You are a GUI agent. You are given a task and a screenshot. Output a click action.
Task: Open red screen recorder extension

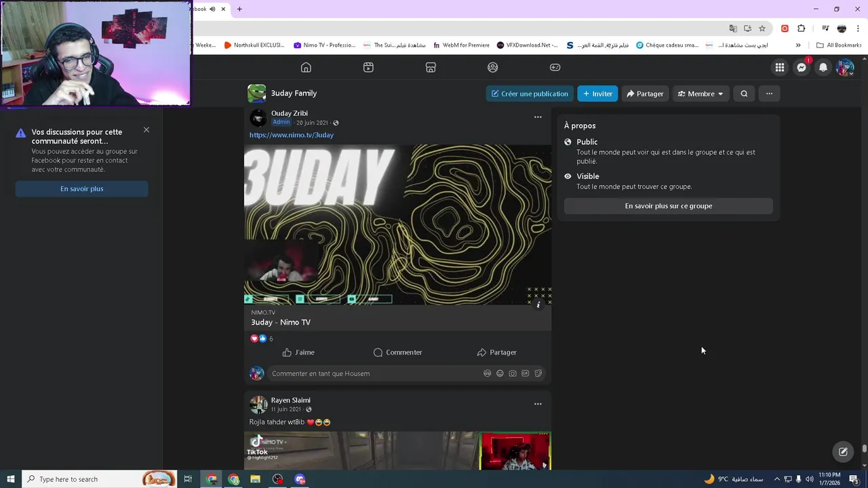tap(785, 28)
